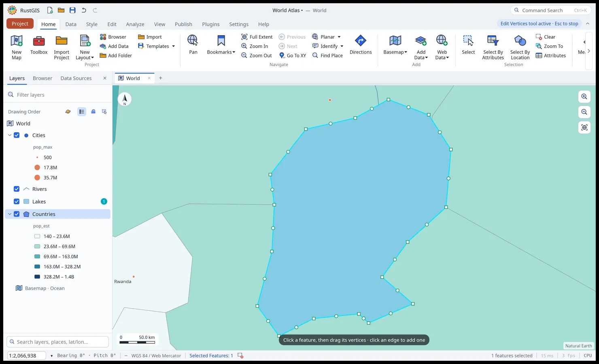Toggle the Lakes layer checkbox
This screenshot has width=599, height=364.
point(17,201)
